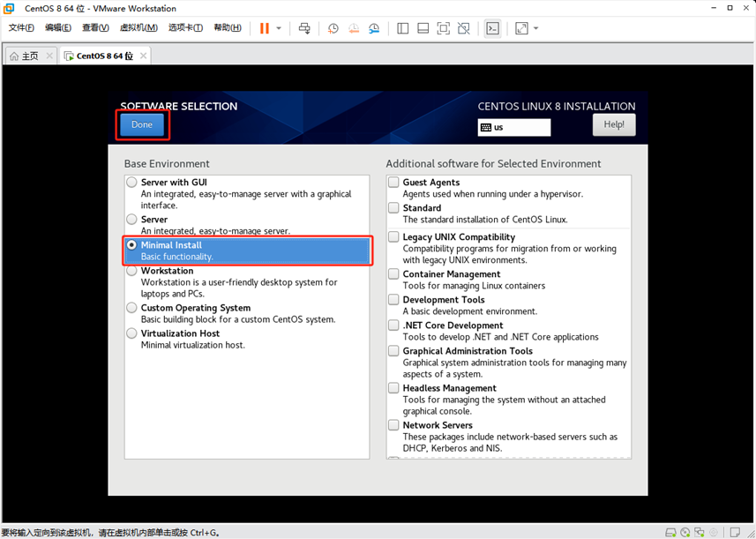
Task: Check the Guest Agents checkbox
Action: coord(394,183)
